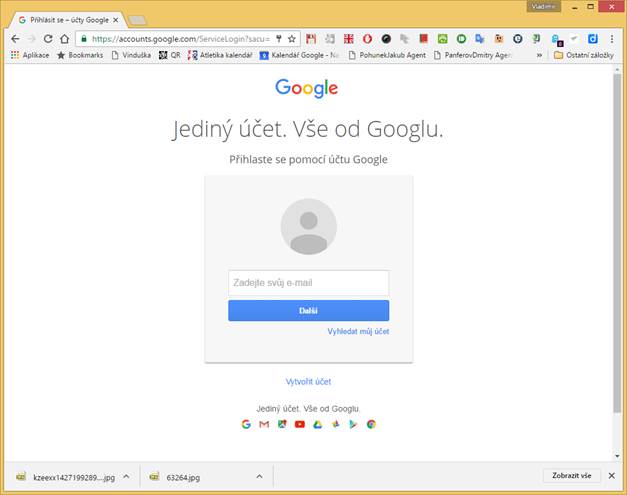Click the Chrome profile name button
Image resolution: width=627 pixels, height=495 pixels.
pyautogui.click(x=543, y=6)
